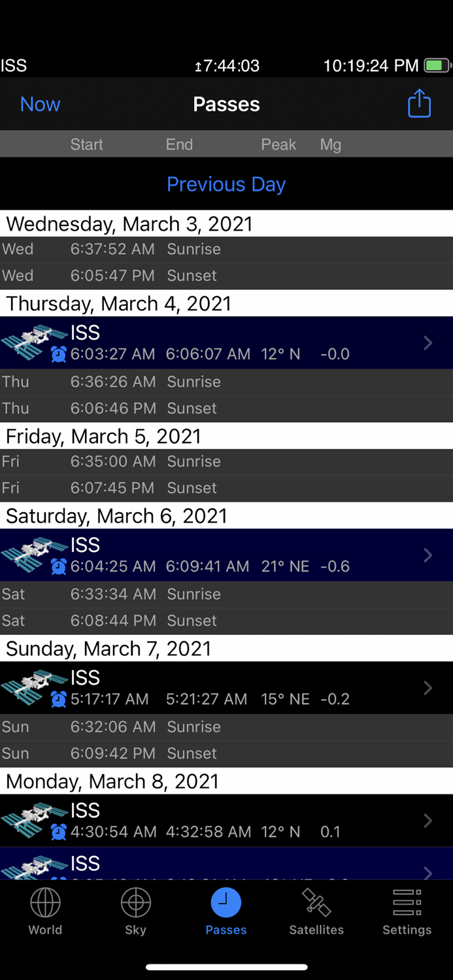Toggle the alarm for the 5:17 AM pass
This screenshot has width=453, height=980.
[x=58, y=700]
